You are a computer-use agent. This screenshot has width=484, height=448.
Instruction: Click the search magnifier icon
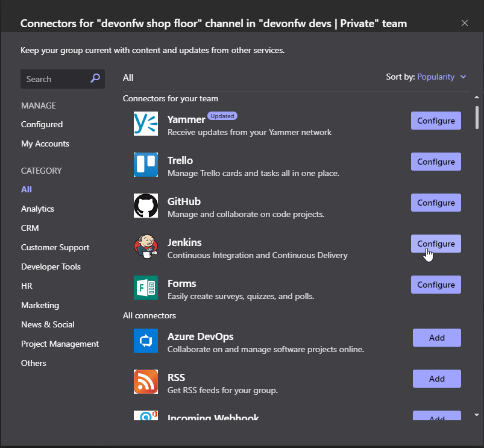[95, 78]
